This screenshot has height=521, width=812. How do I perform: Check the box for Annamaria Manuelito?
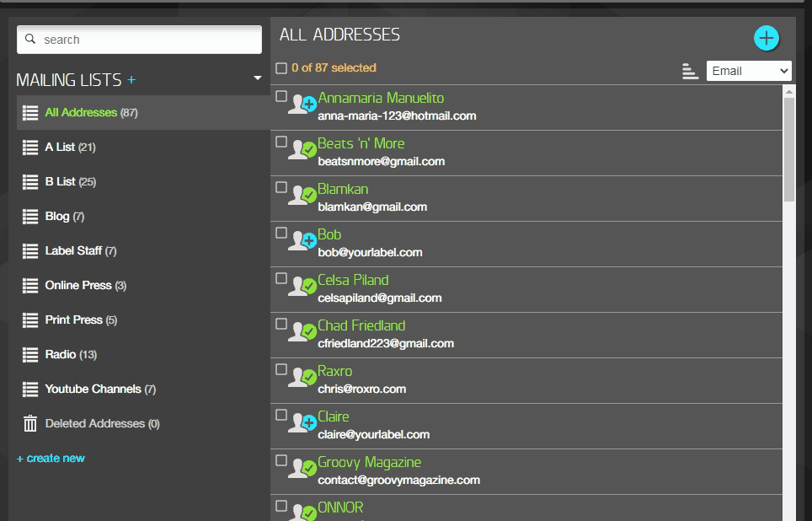tap(281, 96)
